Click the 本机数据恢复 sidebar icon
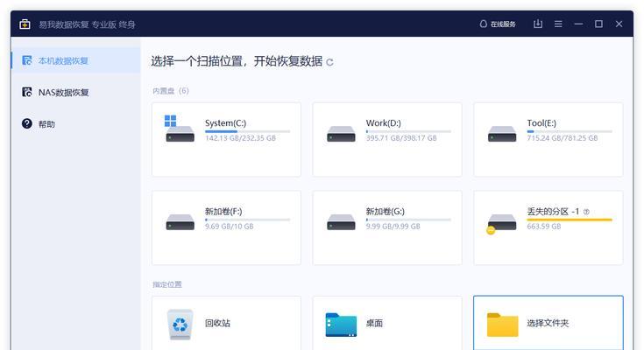The height and width of the screenshot is (350, 644). click(26, 60)
